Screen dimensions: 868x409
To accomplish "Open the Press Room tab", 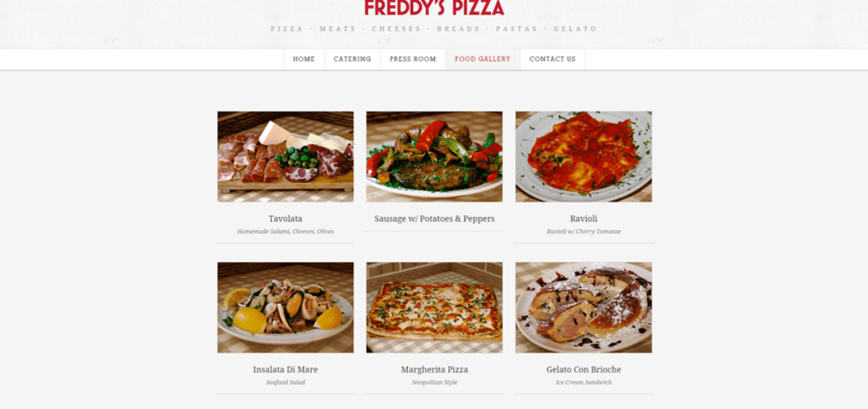I will 413,59.
